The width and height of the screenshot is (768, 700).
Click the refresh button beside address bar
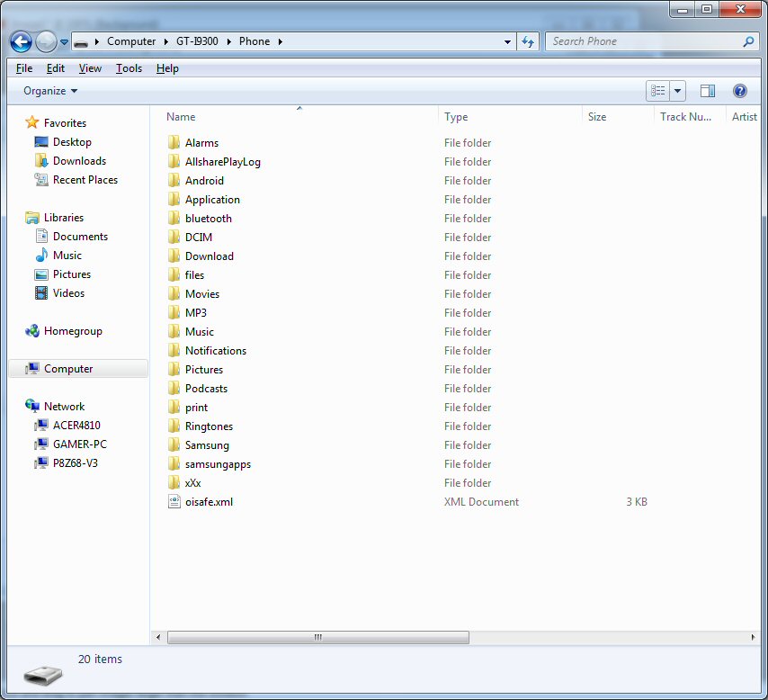point(528,41)
